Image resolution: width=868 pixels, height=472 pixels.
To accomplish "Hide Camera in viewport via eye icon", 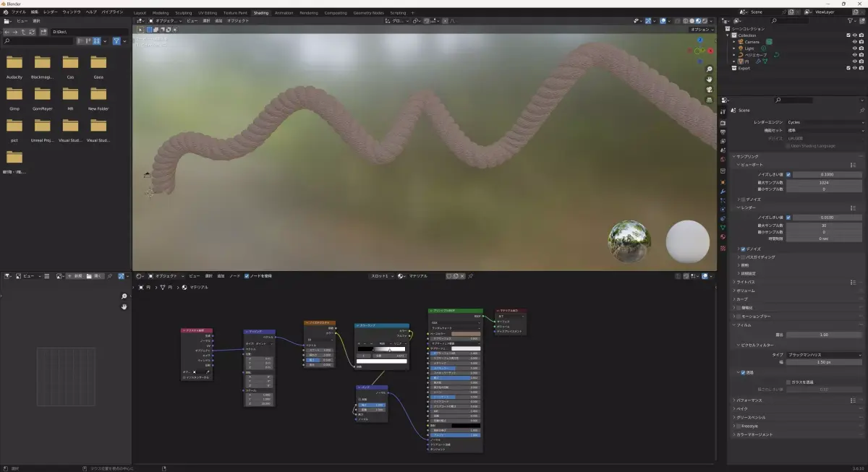I will coord(855,42).
